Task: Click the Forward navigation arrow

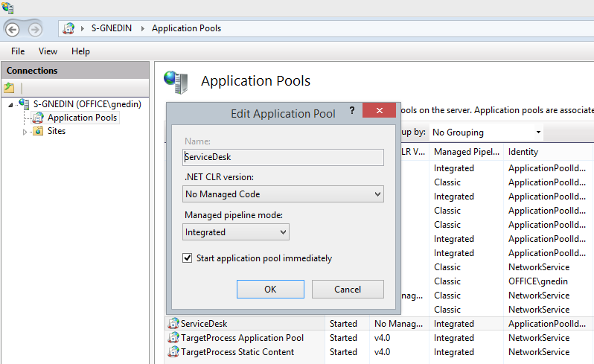Action: (35, 29)
